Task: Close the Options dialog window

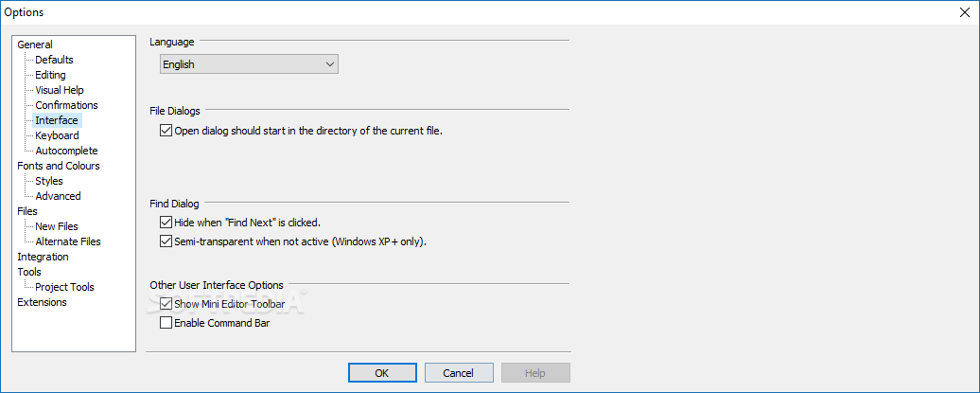Action: tap(965, 12)
